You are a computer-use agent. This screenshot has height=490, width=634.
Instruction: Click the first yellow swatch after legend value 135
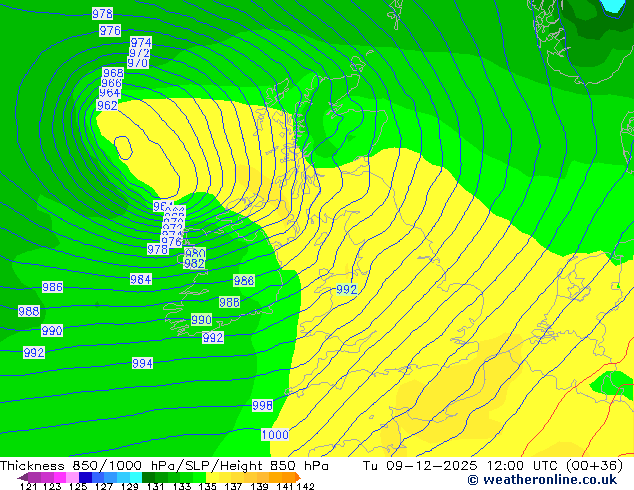[212, 477]
